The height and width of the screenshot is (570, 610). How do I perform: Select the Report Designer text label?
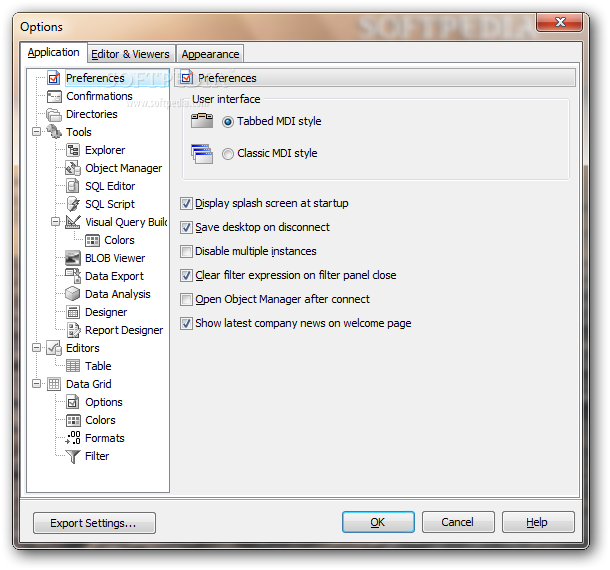coord(124,330)
